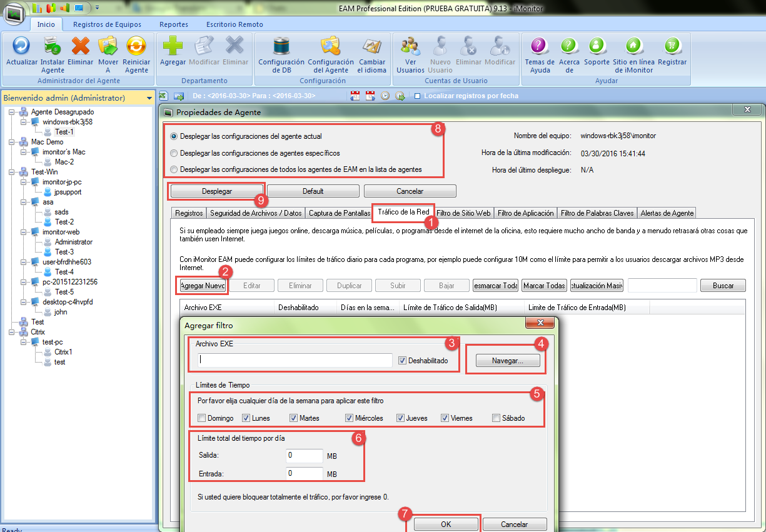Select the jpsupport user in tree
The height and width of the screenshot is (532, 766).
(68, 192)
